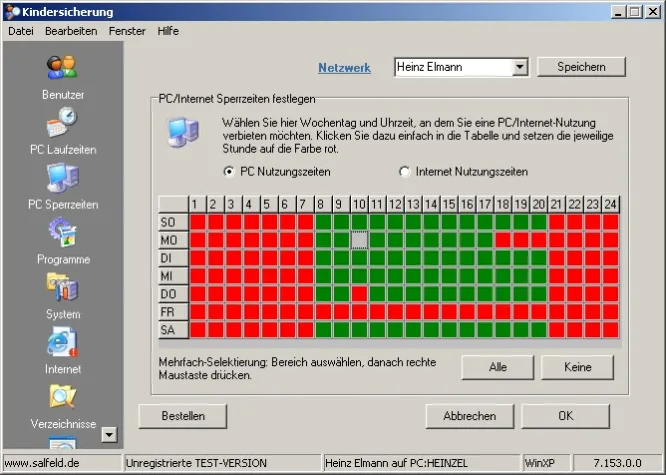Click the Speichern button

click(581, 67)
